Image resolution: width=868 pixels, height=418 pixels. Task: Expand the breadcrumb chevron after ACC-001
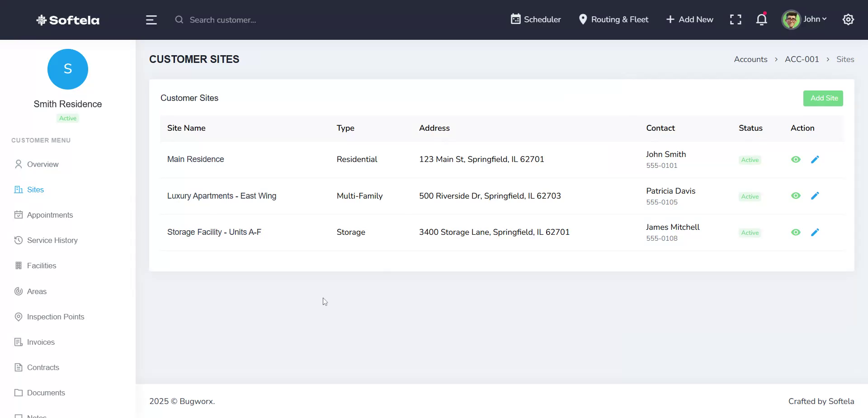(829, 59)
